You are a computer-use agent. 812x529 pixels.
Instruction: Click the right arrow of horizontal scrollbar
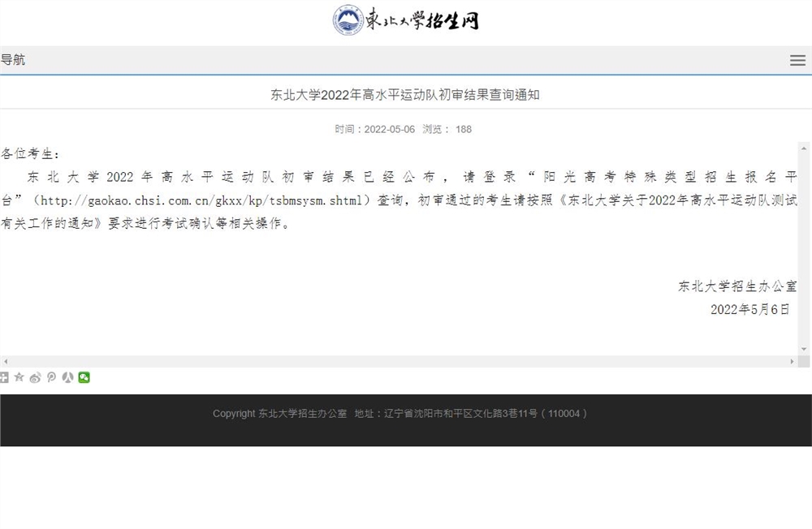(x=793, y=361)
